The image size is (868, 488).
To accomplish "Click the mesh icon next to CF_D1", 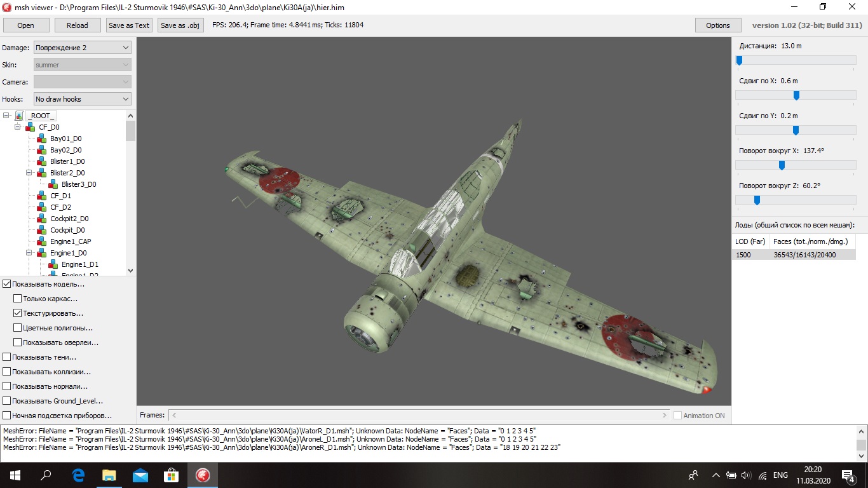I will 41,196.
